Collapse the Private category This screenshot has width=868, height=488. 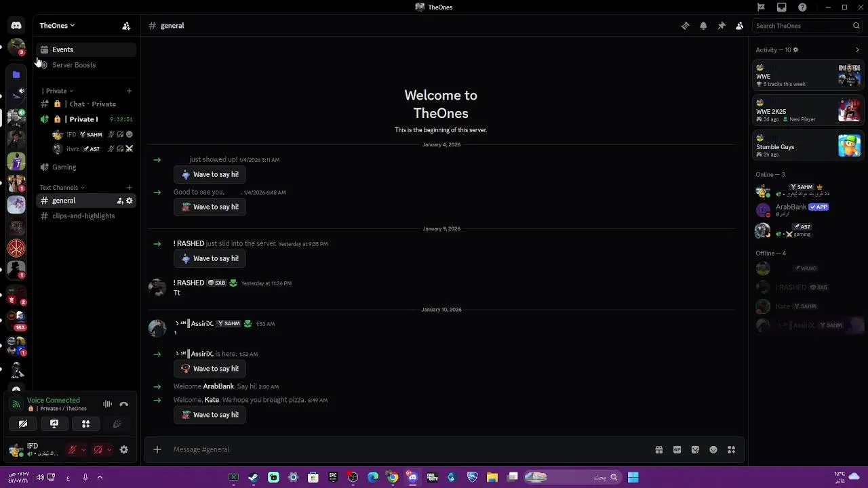point(57,91)
